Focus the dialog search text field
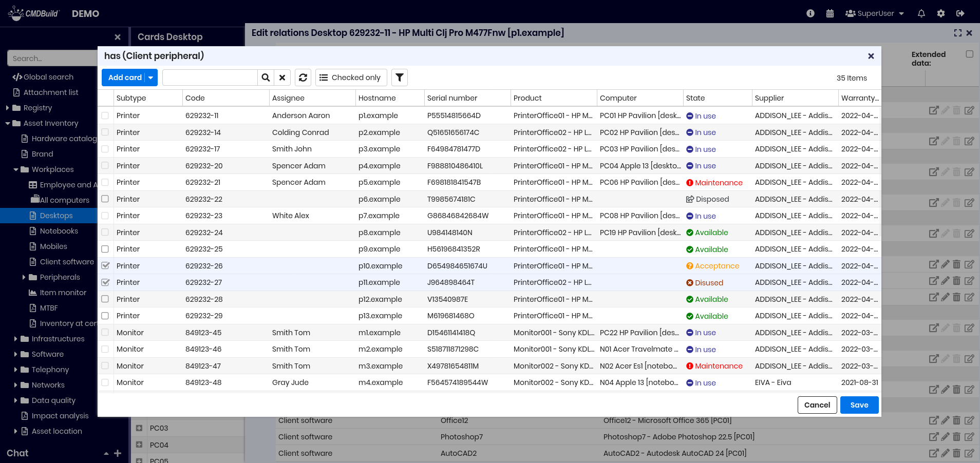Viewport: 980px width, 463px height. (210, 78)
